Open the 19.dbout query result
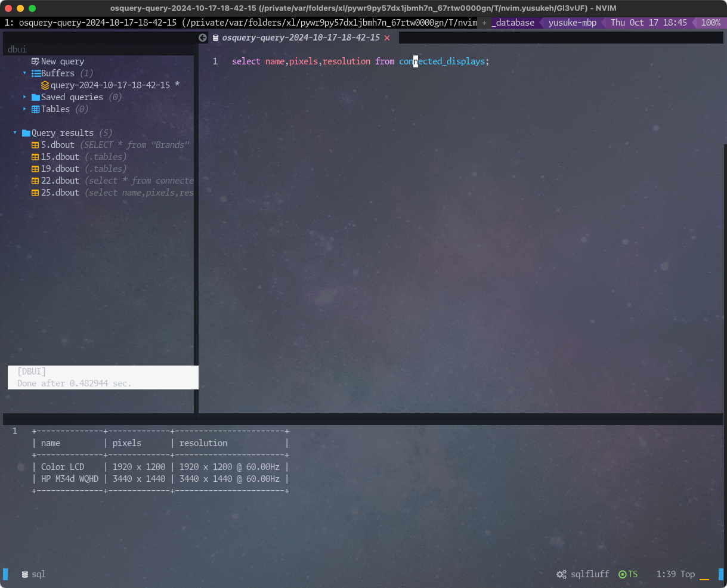Viewport: 727px width, 588px height. click(60, 169)
